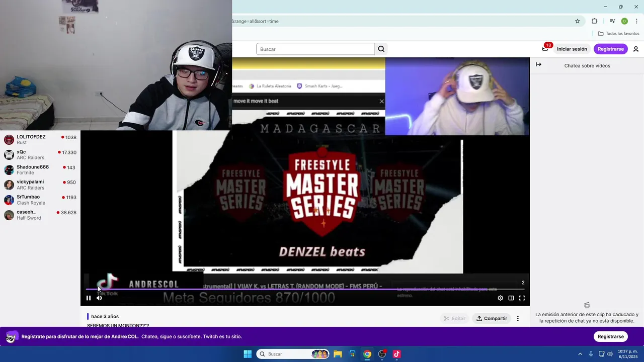Open Twitch notifications inbox with 18 badge

pos(545,49)
